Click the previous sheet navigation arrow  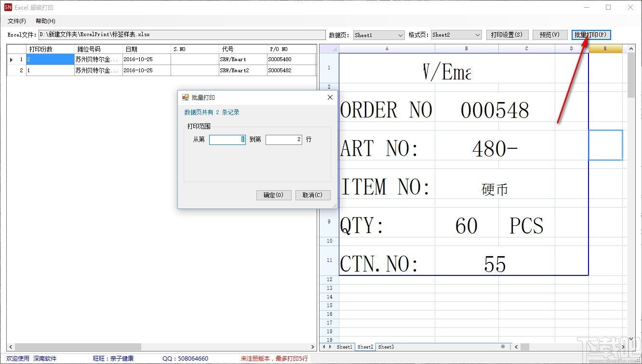click(x=324, y=347)
